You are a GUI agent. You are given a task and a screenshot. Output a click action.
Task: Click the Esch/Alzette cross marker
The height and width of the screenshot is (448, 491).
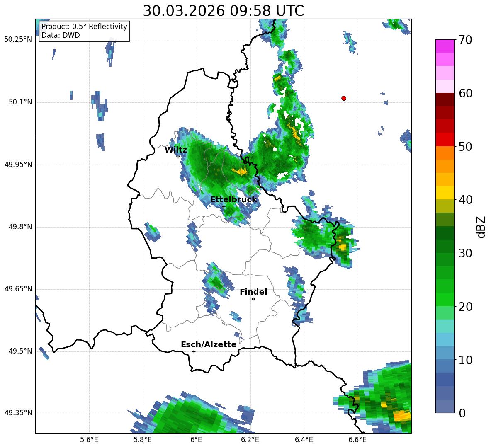coord(194,351)
